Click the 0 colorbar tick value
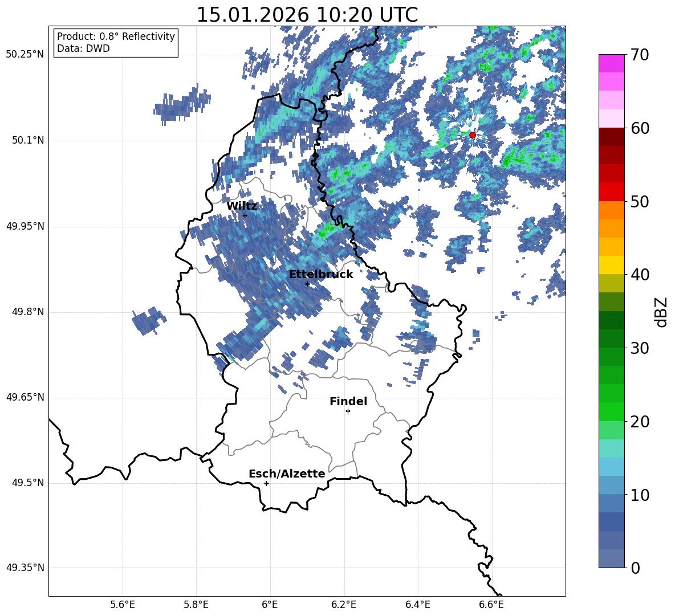 [636, 568]
